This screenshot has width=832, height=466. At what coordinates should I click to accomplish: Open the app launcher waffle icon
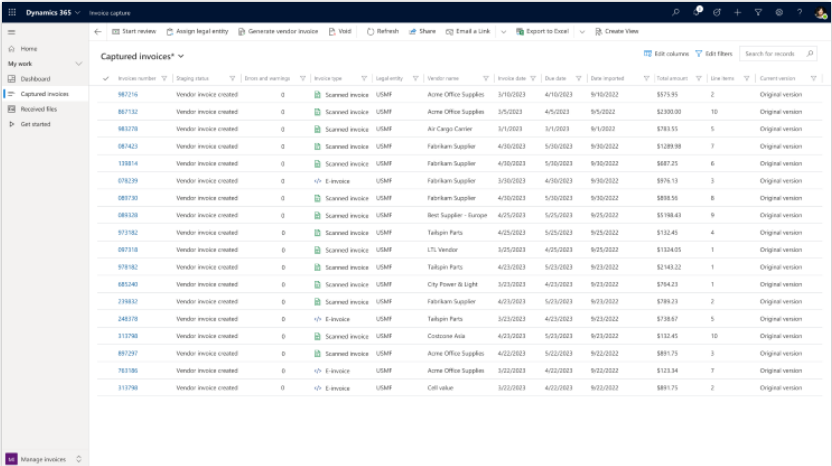pos(12,12)
